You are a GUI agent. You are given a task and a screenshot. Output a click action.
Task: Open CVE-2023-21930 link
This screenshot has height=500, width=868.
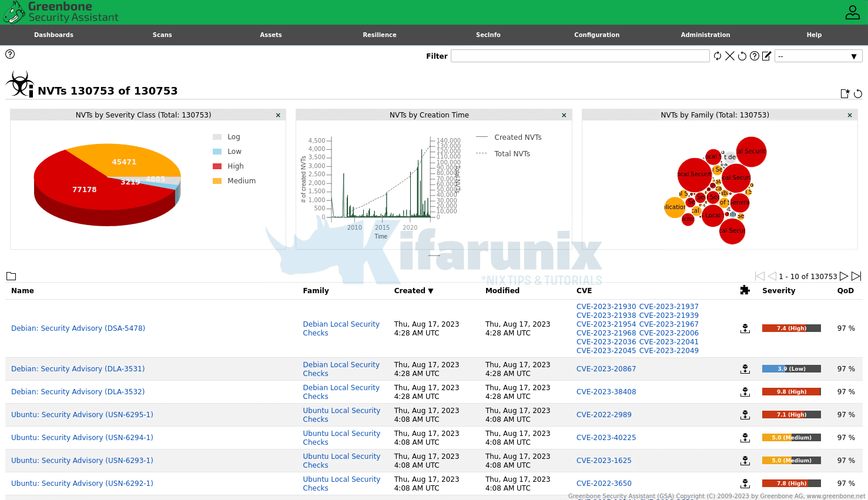click(606, 307)
